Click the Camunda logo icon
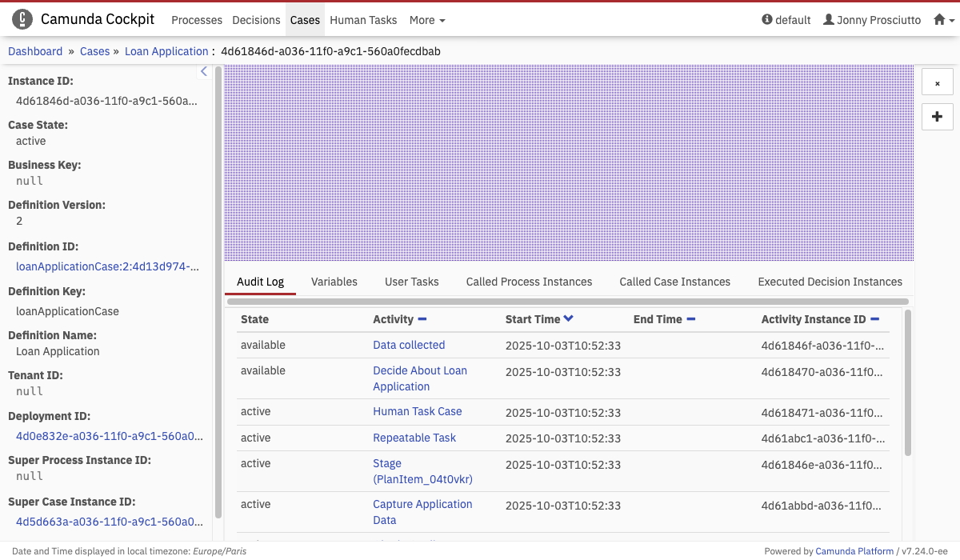This screenshot has height=560, width=960. pyautogui.click(x=23, y=20)
